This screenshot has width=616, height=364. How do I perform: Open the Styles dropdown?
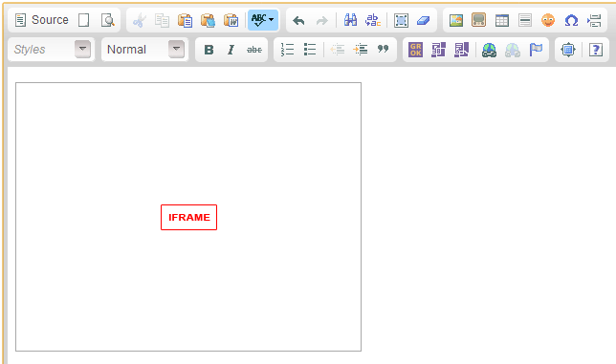(51, 50)
